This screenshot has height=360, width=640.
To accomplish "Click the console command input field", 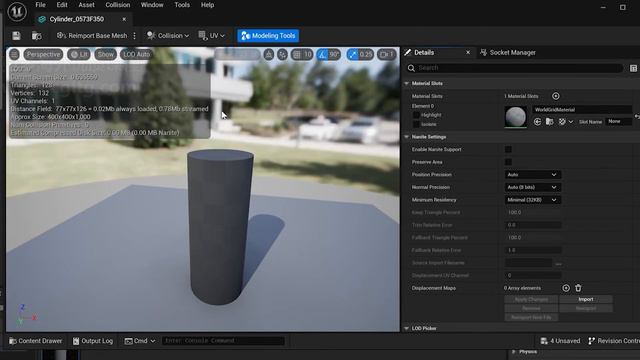I will click(x=223, y=341).
